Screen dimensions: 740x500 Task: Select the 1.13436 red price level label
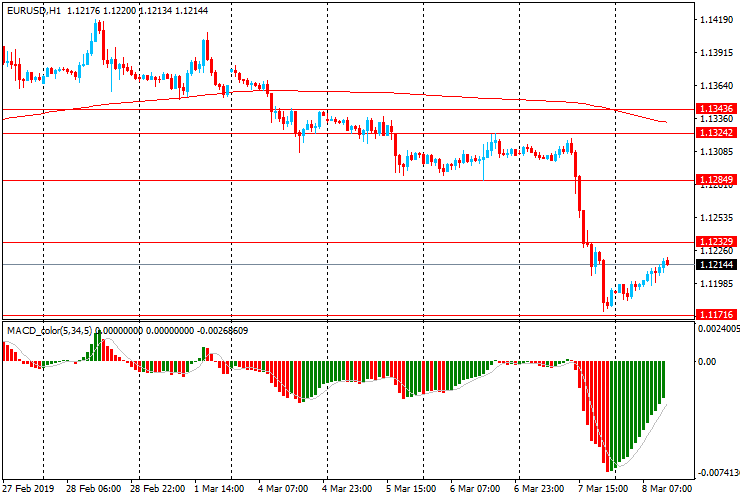[716, 109]
